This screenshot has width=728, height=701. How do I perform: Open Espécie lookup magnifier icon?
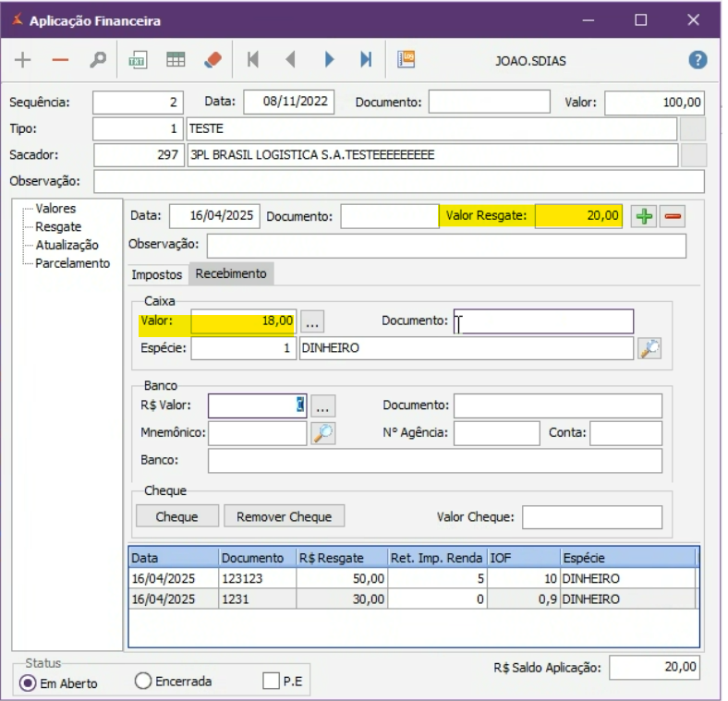[649, 348]
